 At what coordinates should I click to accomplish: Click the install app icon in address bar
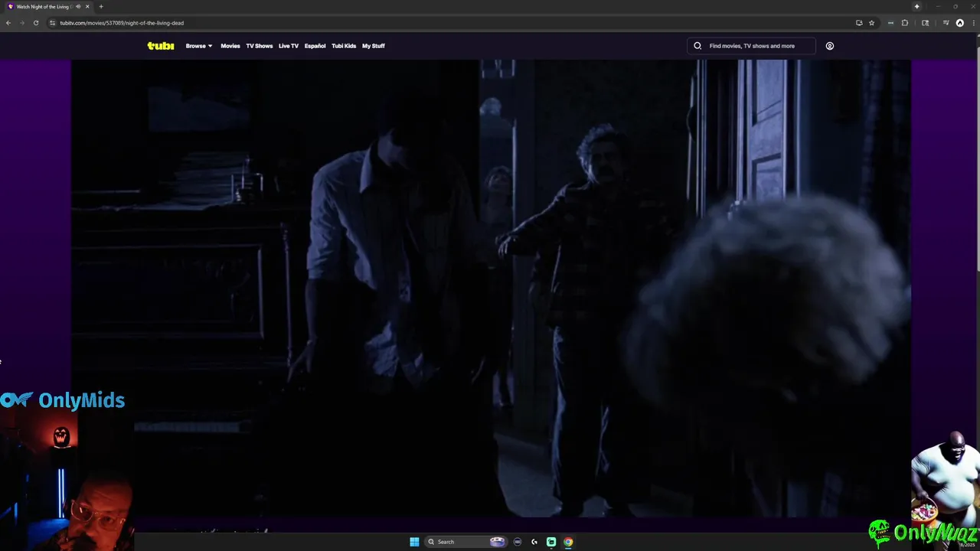point(859,23)
